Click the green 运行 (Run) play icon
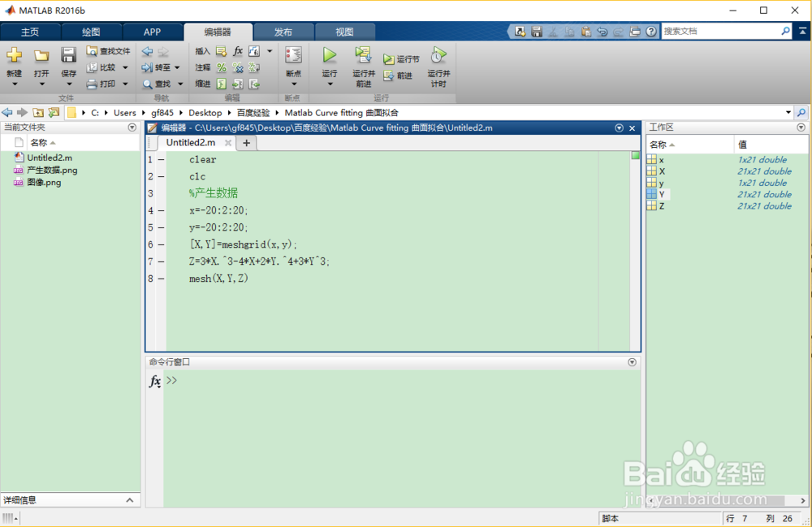This screenshot has width=812, height=527. coord(330,55)
